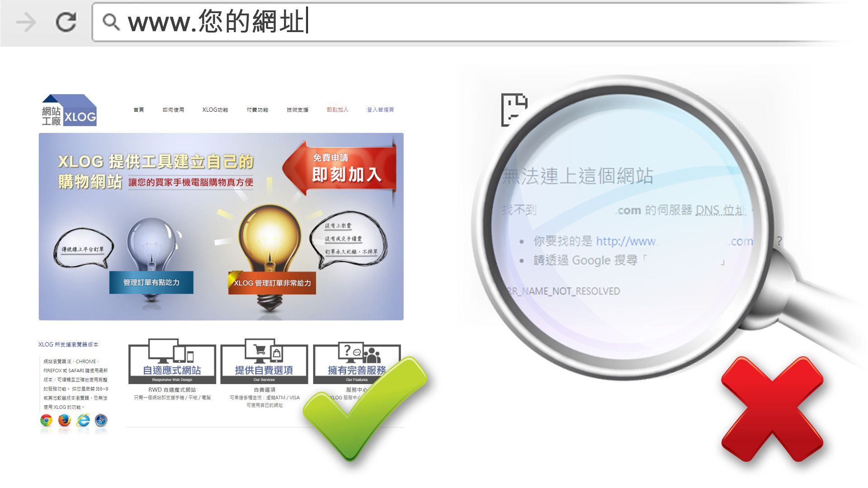
Task: Open the 技術支援 menu item
Action: [x=297, y=110]
